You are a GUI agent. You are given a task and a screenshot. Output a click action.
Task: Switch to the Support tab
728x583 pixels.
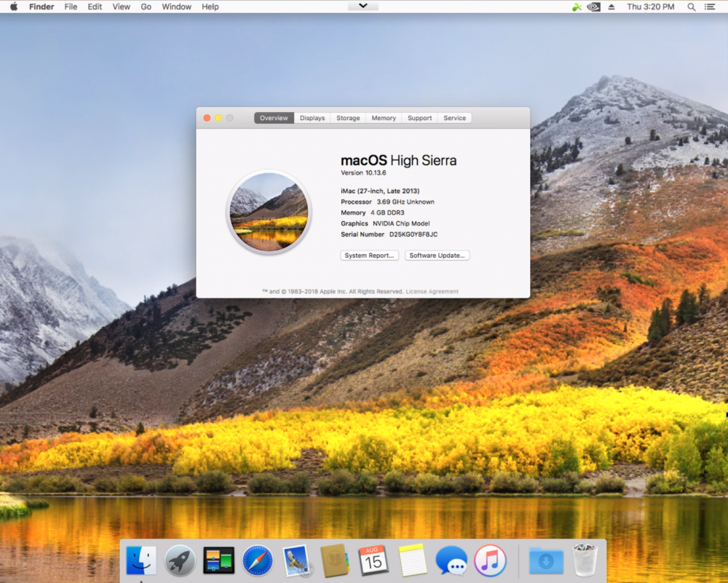pyautogui.click(x=420, y=118)
